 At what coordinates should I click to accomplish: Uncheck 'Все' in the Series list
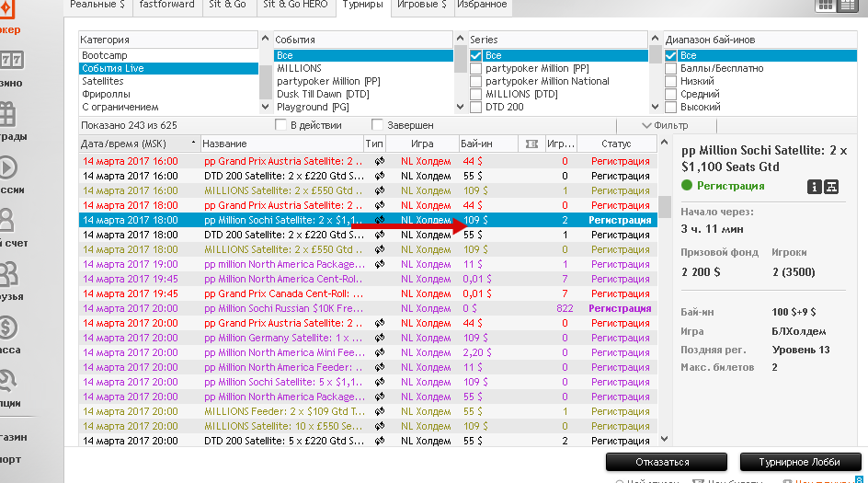click(475, 55)
